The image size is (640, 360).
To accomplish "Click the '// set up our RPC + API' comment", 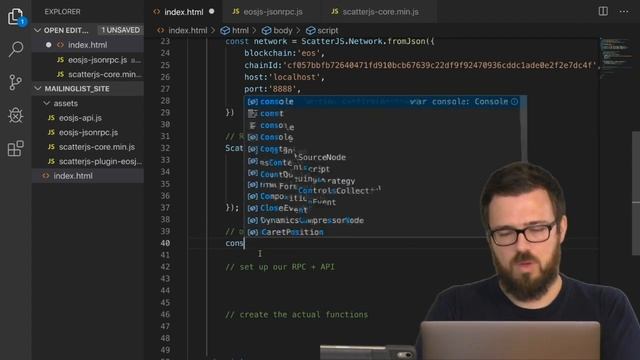I will (280, 267).
